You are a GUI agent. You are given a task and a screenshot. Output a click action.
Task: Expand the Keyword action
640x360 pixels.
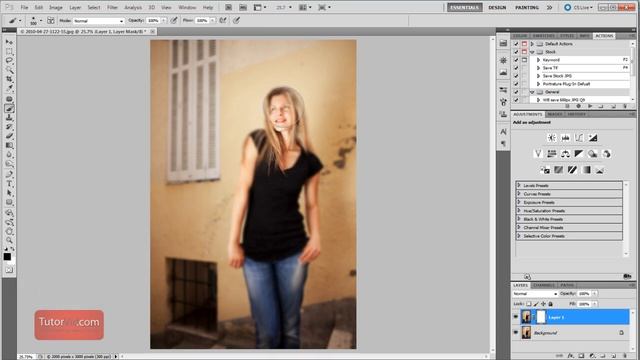click(x=538, y=60)
